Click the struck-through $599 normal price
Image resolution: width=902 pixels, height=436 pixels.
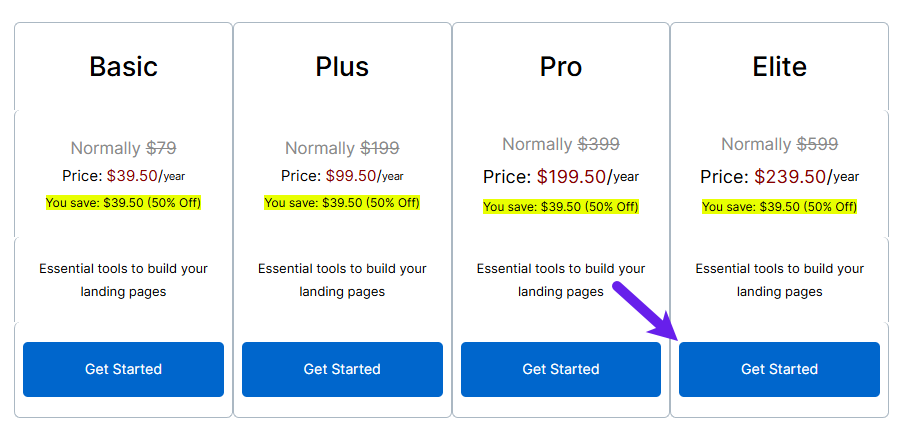[817, 144]
